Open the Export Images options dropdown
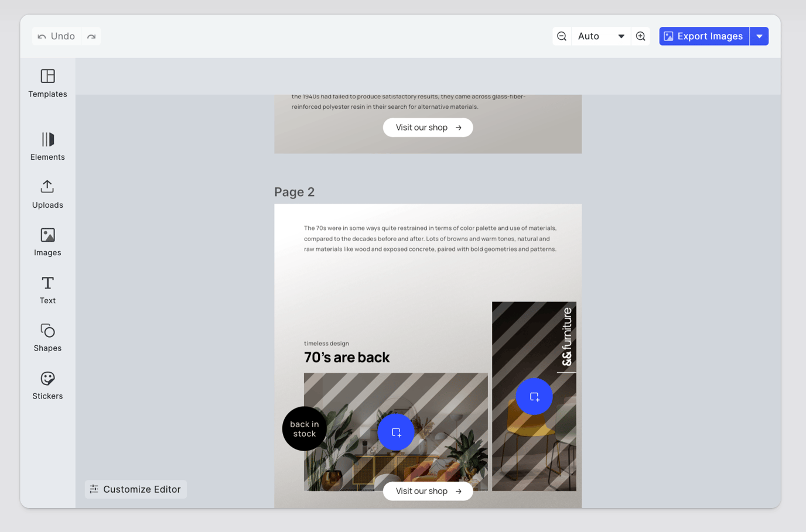Image resolution: width=806 pixels, height=532 pixels. [x=759, y=36]
